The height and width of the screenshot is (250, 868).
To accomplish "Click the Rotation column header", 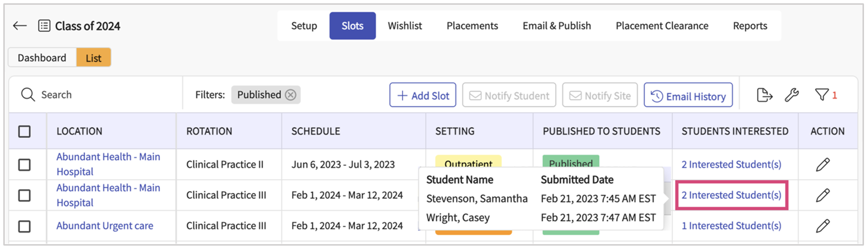I will [x=209, y=131].
